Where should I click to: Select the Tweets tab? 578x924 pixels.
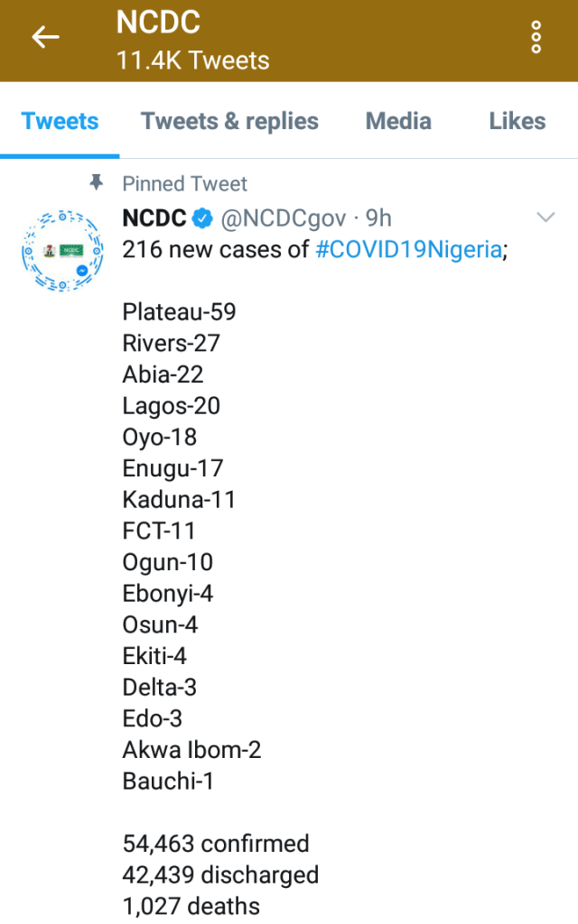click(60, 121)
